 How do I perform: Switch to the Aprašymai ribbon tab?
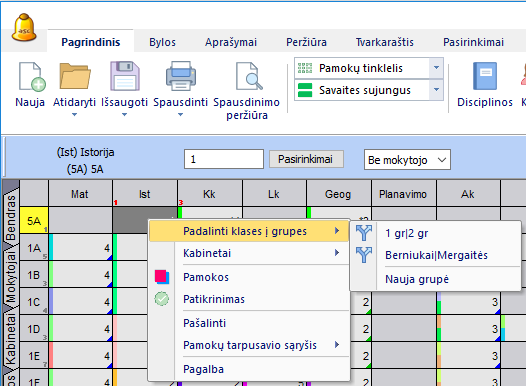coord(231,42)
